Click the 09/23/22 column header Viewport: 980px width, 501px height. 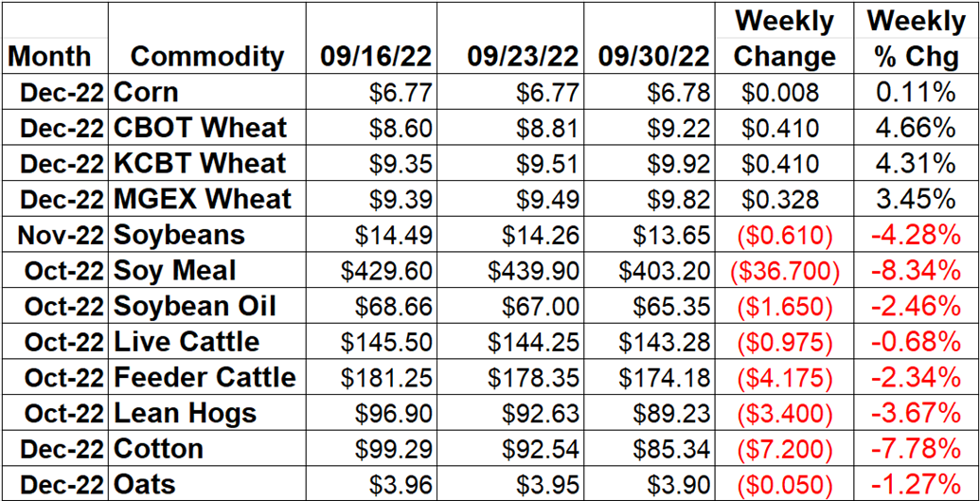(x=511, y=38)
